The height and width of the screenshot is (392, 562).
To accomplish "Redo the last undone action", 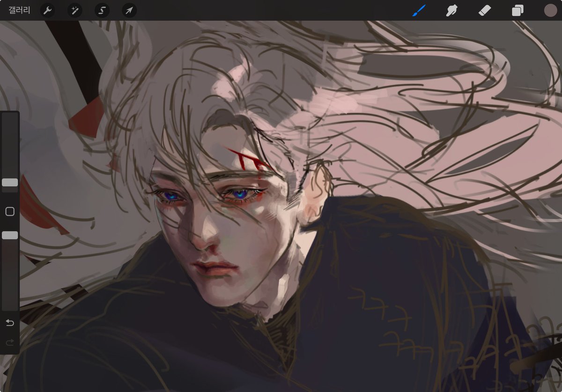I will click(10, 343).
